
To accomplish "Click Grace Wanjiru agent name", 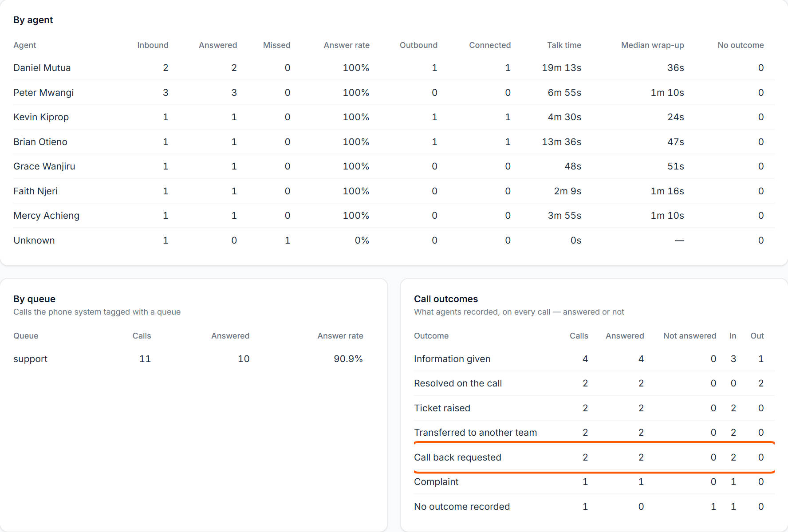I will [x=44, y=166].
